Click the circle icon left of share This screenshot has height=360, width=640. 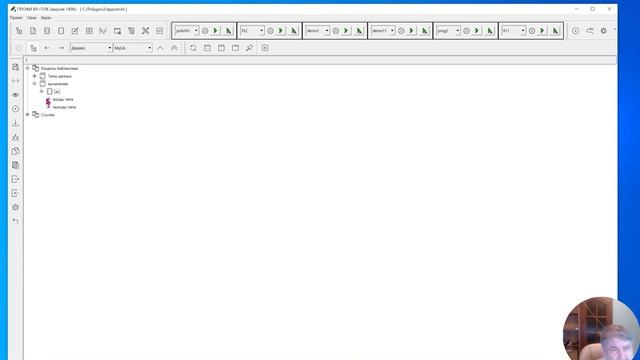575,31
